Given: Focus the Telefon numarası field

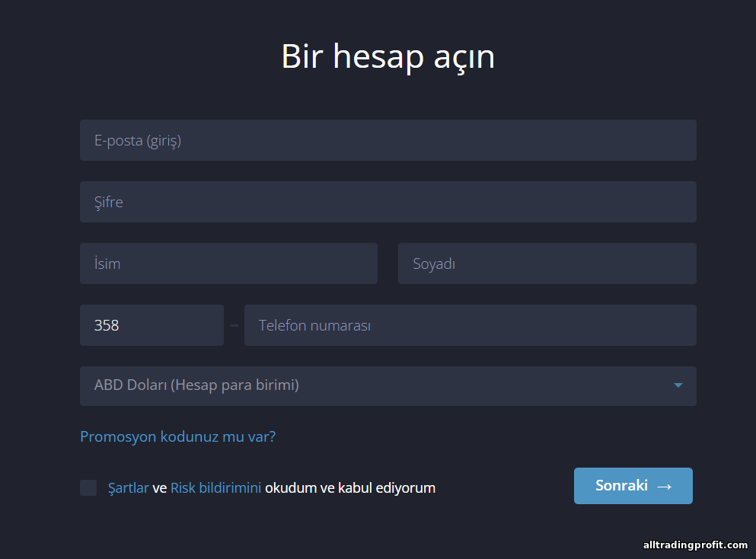Looking at the screenshot, I should click(470, 325).
